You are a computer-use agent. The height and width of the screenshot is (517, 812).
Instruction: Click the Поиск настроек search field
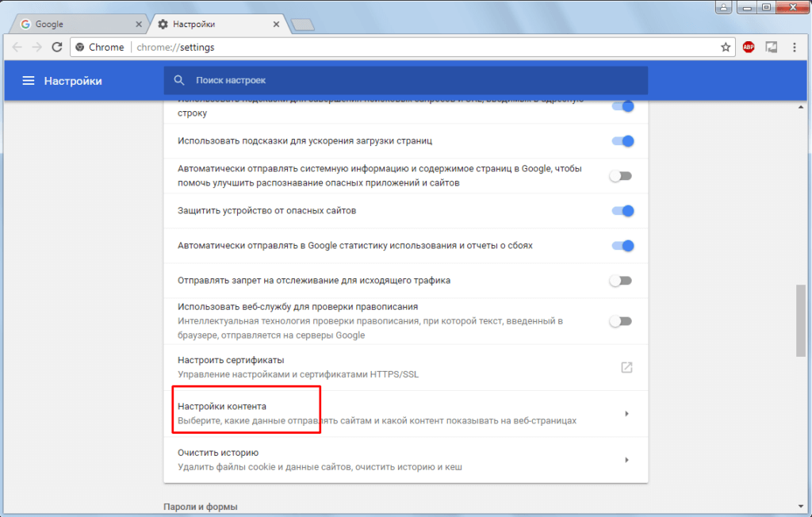(405, 80)
